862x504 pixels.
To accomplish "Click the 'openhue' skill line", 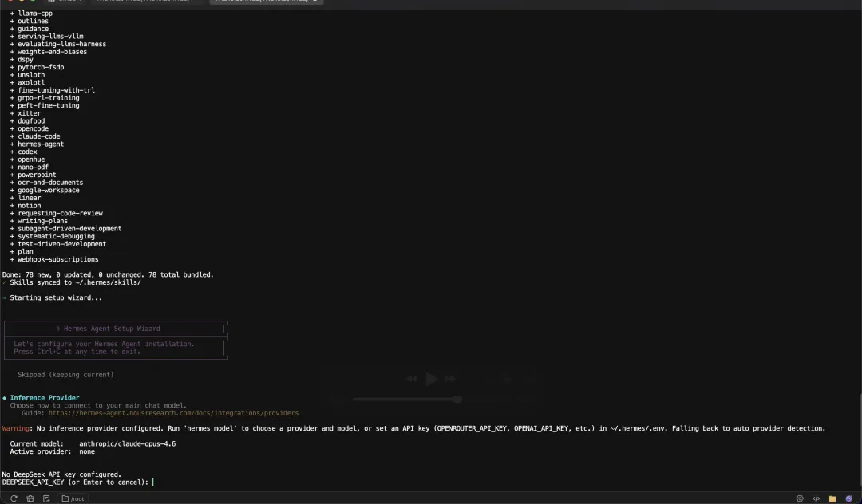I will pyautogui.click(x=27, y=159).
